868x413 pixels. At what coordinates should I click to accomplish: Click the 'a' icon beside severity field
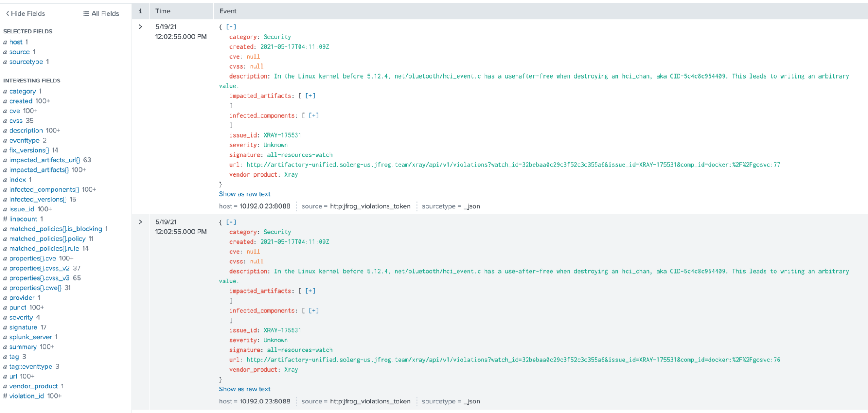pyautogui.click(x=5, y=317)
